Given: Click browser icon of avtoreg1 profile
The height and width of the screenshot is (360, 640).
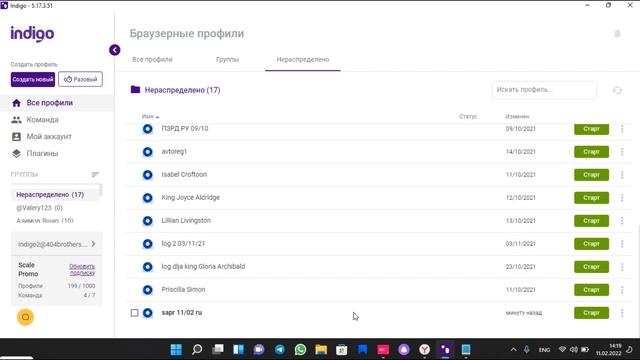Looking at the screenshot, I should 147,152.
